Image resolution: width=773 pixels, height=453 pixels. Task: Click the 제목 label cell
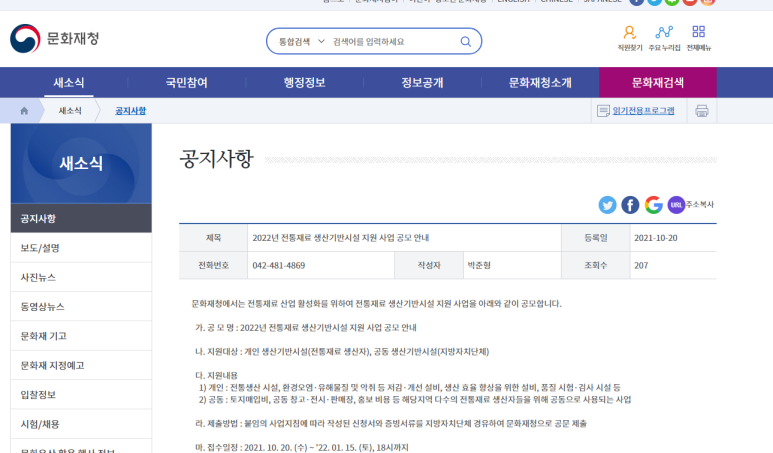(213, 238)
